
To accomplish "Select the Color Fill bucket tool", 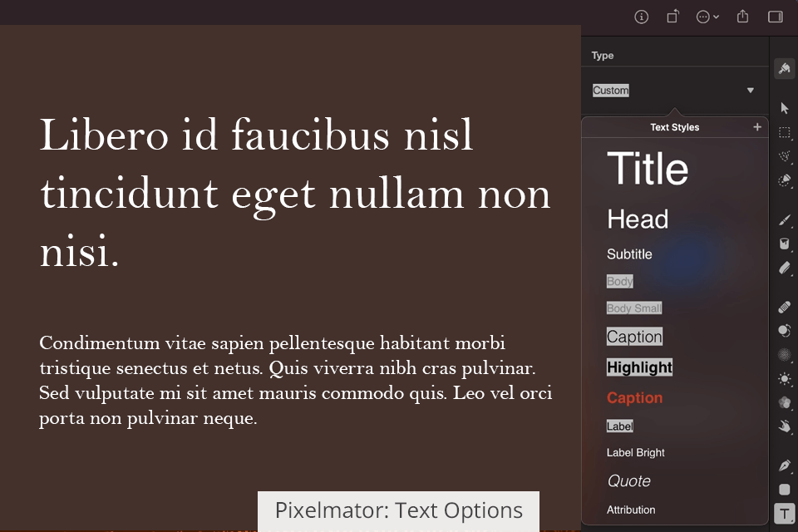I will (x=784, y=244).
